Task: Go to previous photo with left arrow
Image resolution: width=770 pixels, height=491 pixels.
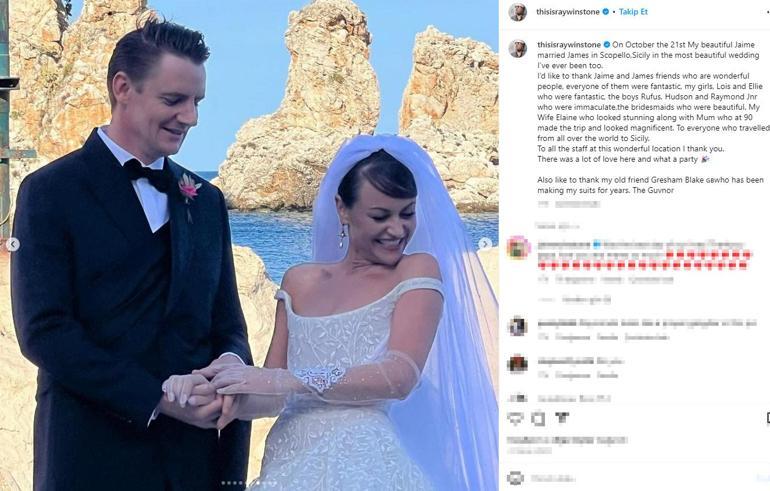Action: [13, 244]
